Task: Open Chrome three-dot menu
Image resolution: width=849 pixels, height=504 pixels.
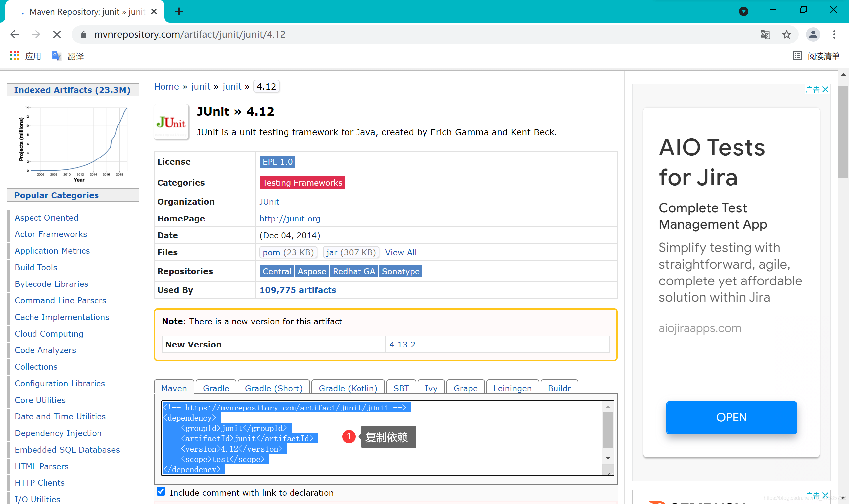Action: [834, 34]
